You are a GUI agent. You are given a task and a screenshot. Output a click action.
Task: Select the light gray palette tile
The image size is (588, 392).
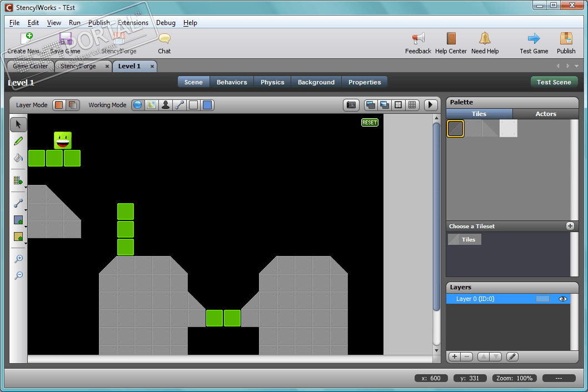coord(509,129)
